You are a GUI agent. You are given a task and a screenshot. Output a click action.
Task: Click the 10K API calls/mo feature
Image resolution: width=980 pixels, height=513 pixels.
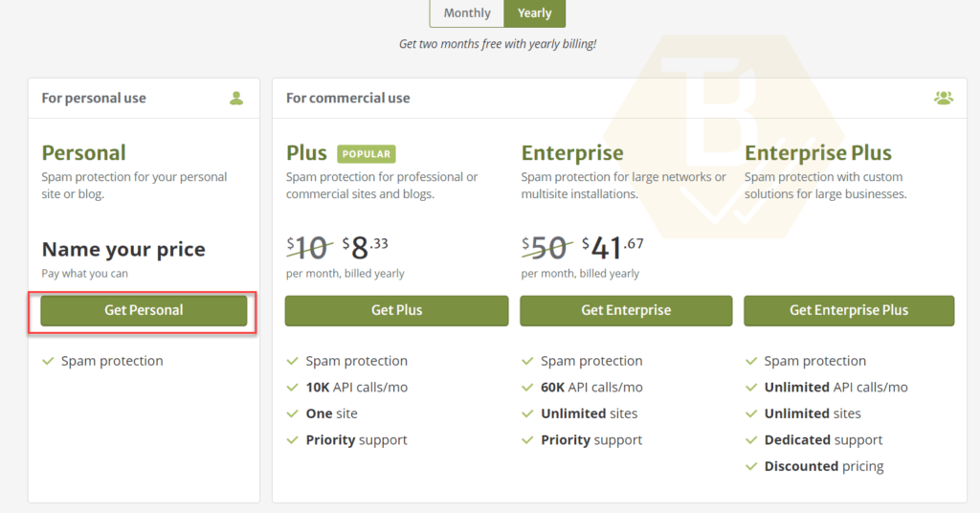(357, 388)
